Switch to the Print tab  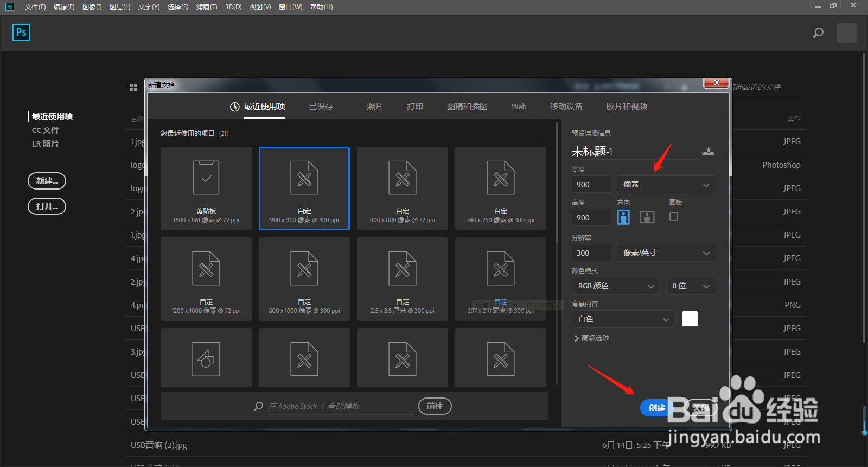point(415,106)
